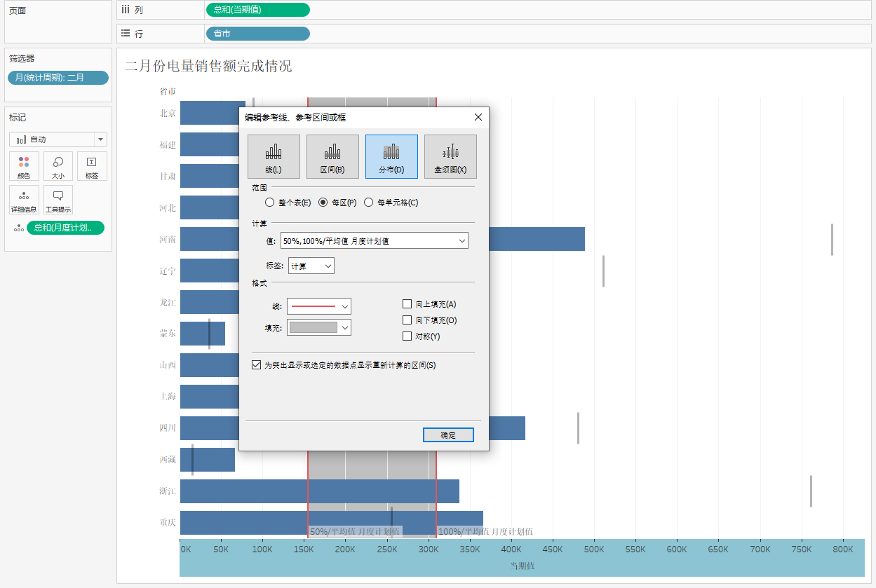
Task: Uncheck the recalculated band display option
Action: pos(256,365)
